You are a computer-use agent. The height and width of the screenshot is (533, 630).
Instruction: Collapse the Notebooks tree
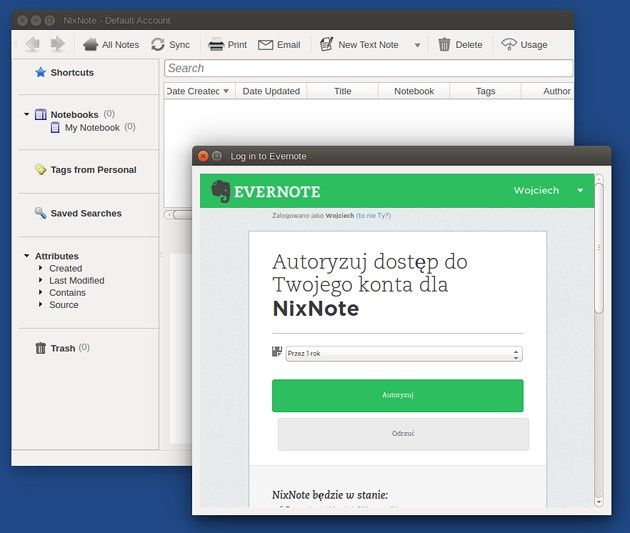click(x=27, y=114)
